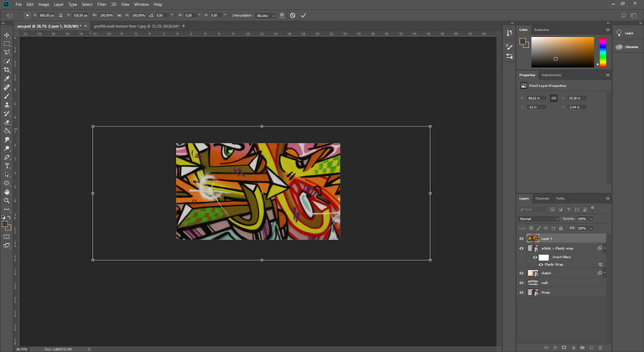Switch to warp mode in options bar
Viewport: 644px width, 352px height.
coord(282,15)
